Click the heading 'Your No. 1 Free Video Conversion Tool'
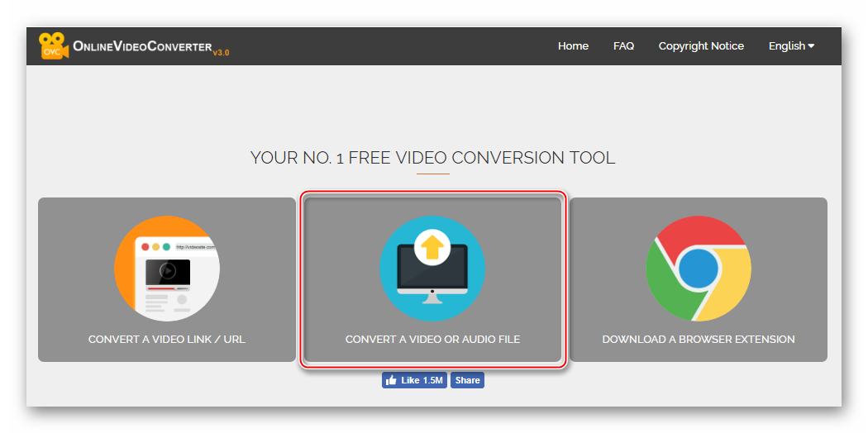This screenshot has height=433, width=868. click(432, 158)
